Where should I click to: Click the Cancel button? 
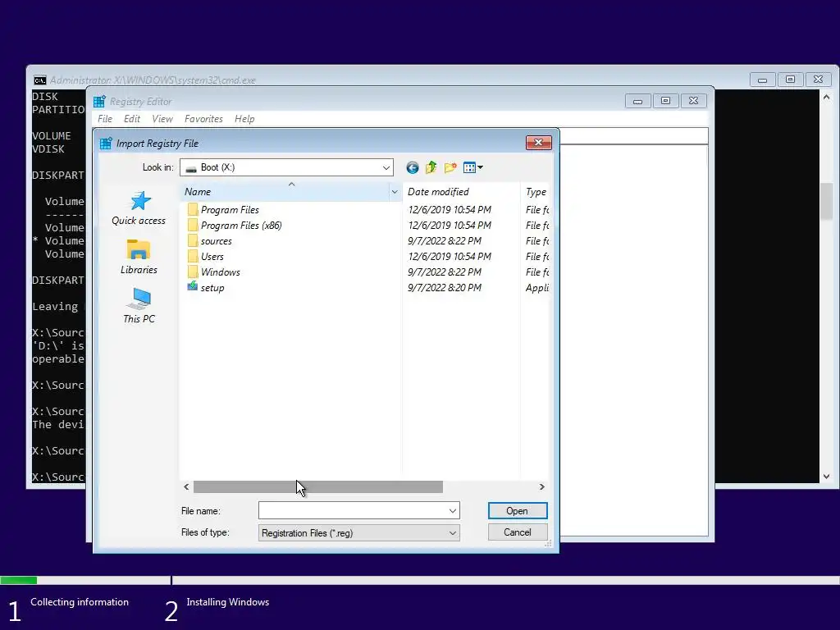point(518,532)
